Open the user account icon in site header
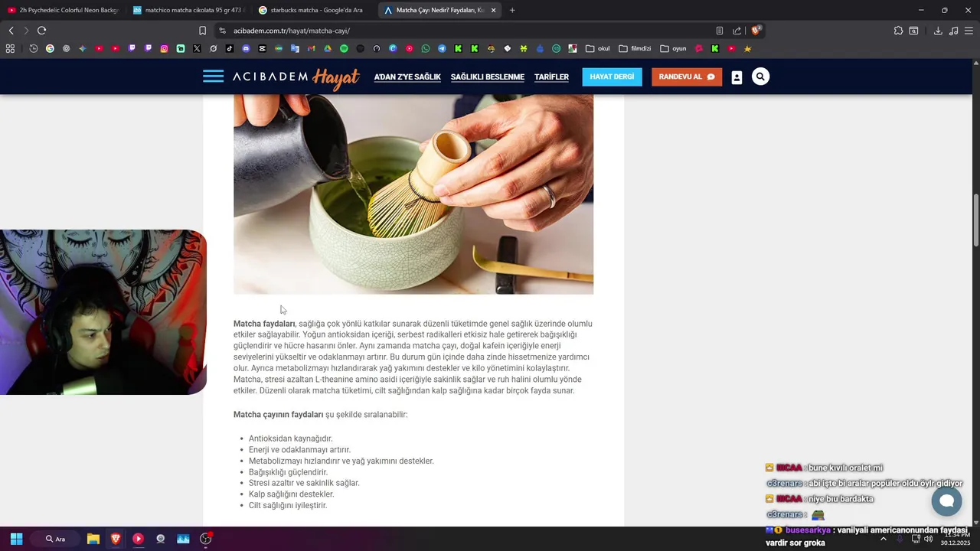Viewport: 980px width, 551px height. pyautogui.click(x=737, y=77)
